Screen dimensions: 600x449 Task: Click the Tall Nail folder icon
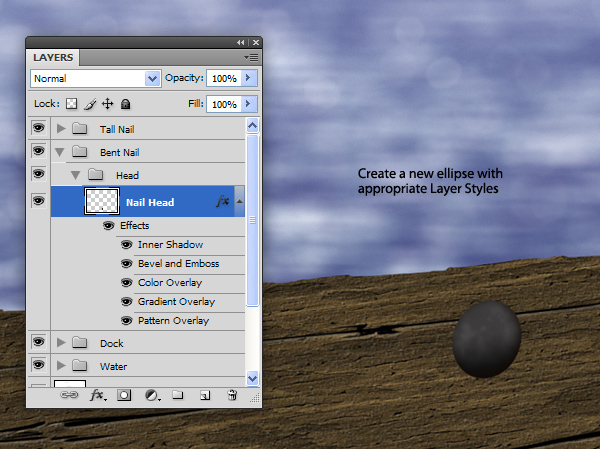point(80,128)
